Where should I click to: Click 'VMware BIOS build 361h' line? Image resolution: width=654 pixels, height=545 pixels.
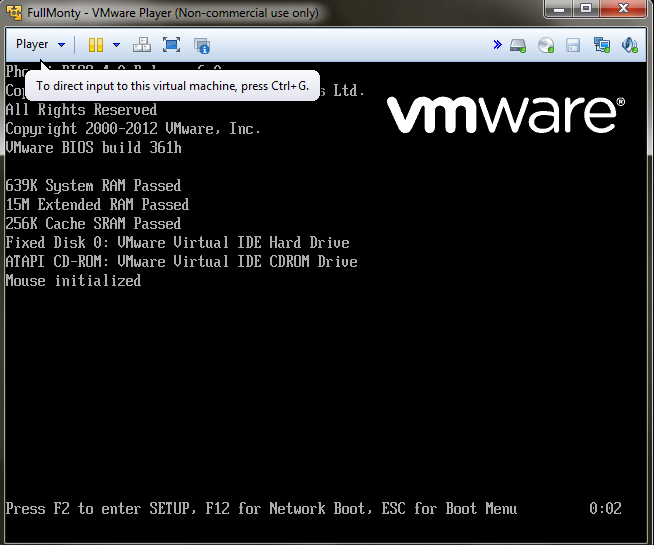(x=93, y=148)
